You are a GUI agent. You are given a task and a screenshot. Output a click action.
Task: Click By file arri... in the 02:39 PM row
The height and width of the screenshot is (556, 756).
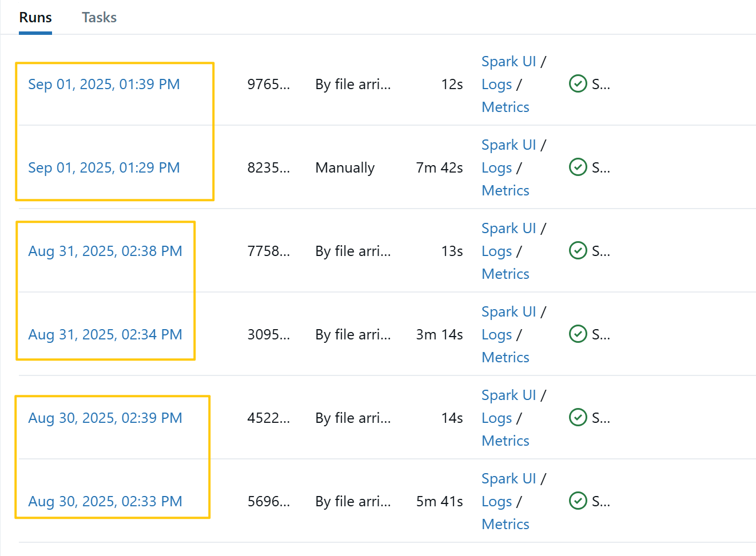353,418
